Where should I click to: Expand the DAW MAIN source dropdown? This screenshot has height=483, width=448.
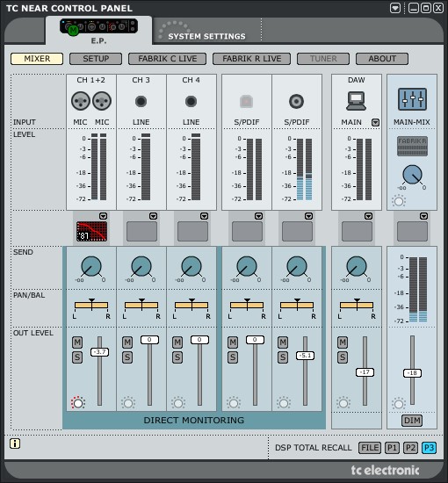pyautogui.click(x=375, y=122)
